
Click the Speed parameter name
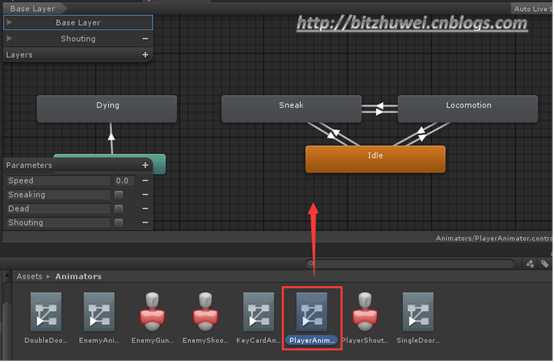click(21, 180)
